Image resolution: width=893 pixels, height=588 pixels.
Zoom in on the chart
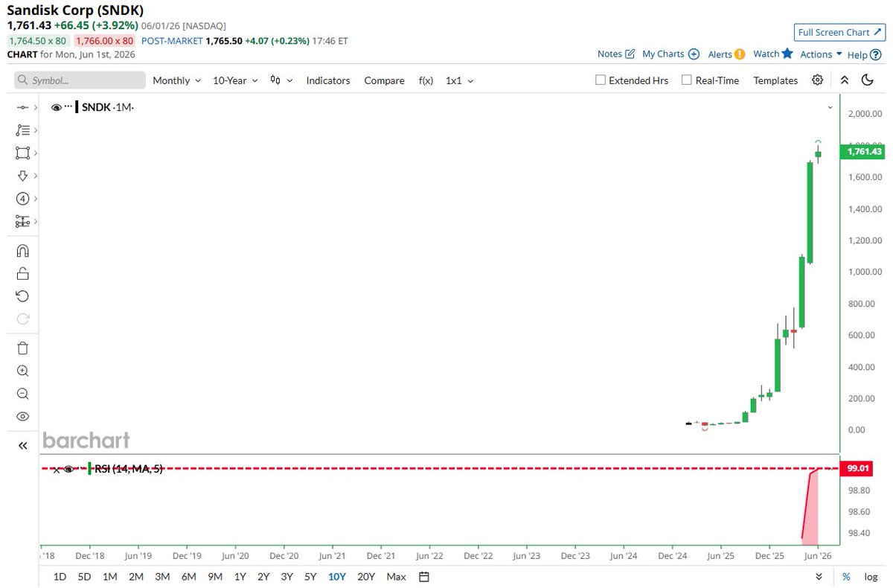click(x=22, y=371)
